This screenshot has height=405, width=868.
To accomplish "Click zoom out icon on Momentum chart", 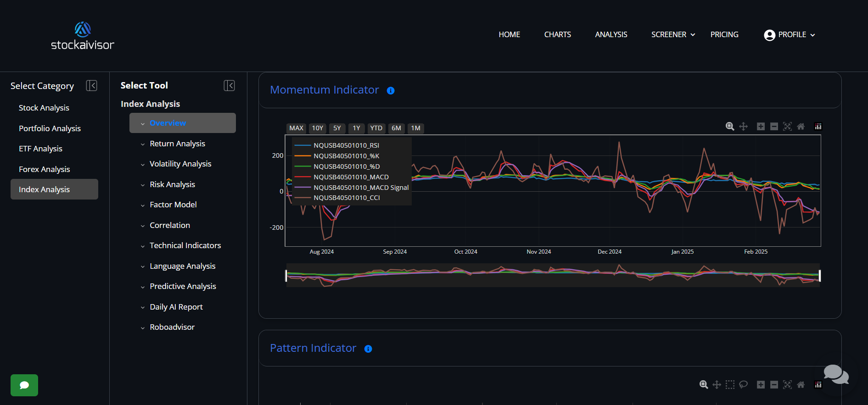I will pyautogui.click(x=774, y=127).
